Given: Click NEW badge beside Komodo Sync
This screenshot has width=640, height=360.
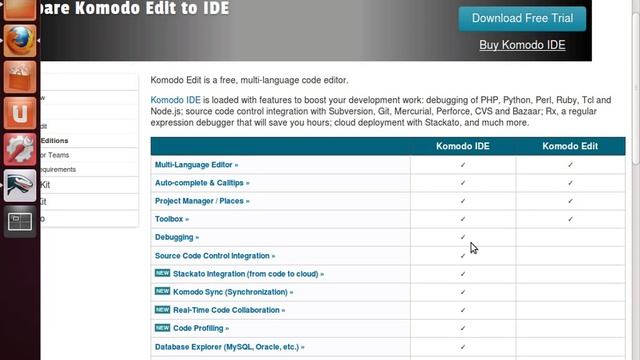Looking at the screenshot, I should pos(162,291).
